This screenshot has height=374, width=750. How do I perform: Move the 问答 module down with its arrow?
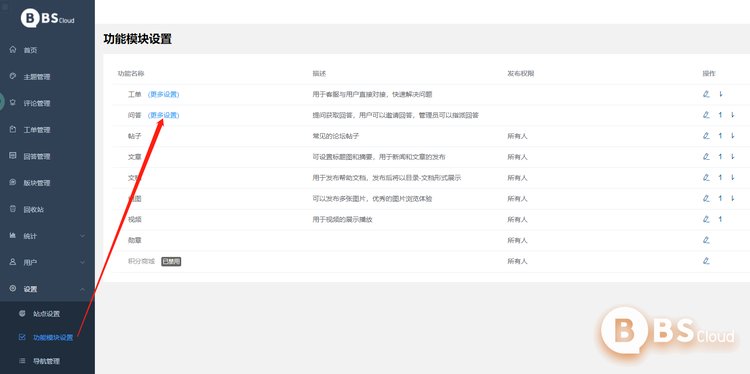coord(732,115)
